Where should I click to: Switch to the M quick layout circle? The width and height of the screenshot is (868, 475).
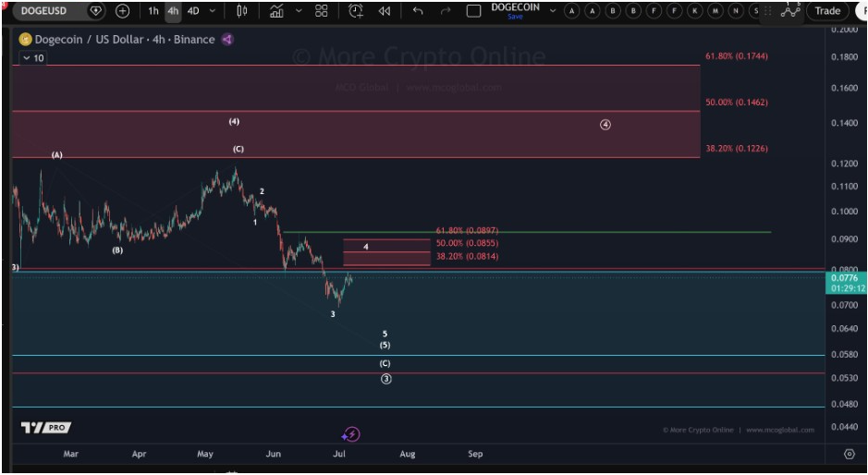tap(715, 10)
